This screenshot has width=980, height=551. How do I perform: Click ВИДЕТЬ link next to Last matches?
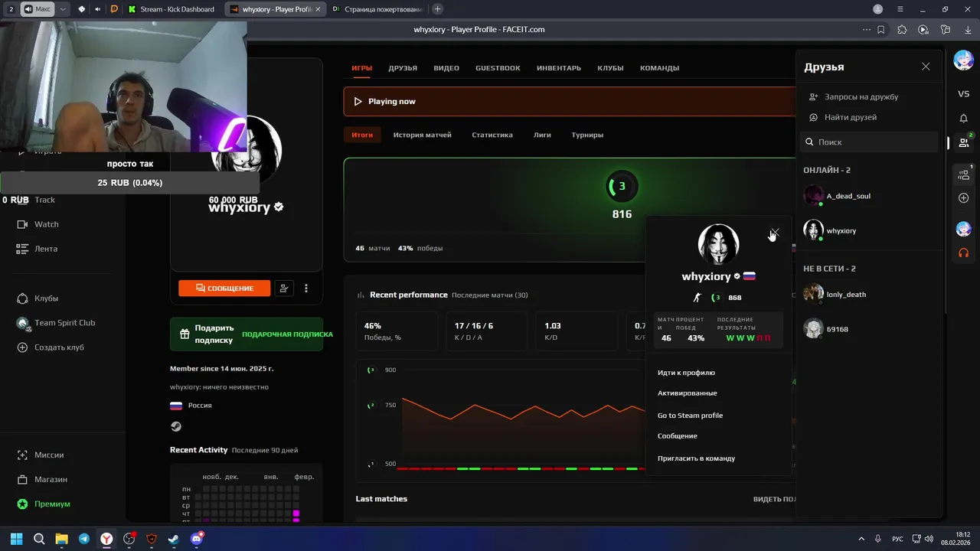point(774,499)
